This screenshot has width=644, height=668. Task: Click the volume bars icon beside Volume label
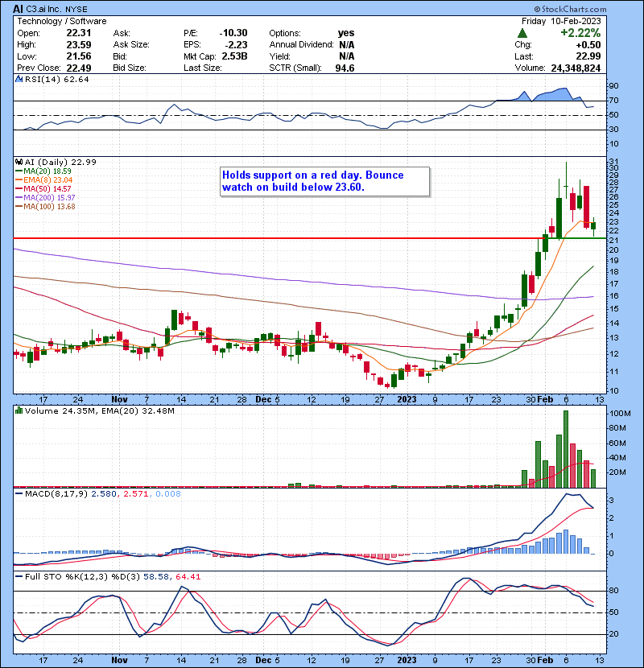(19, 410)
